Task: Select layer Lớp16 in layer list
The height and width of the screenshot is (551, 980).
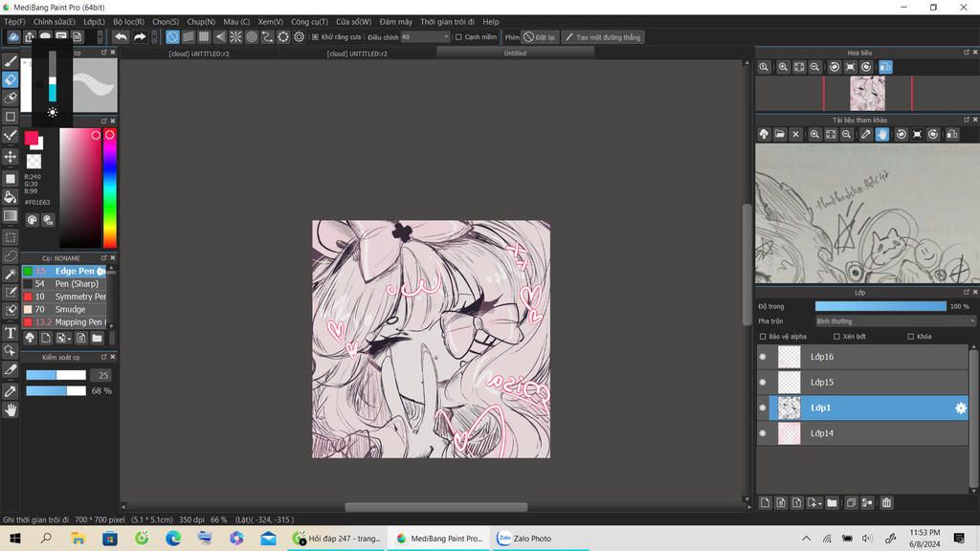Action: 862,357
